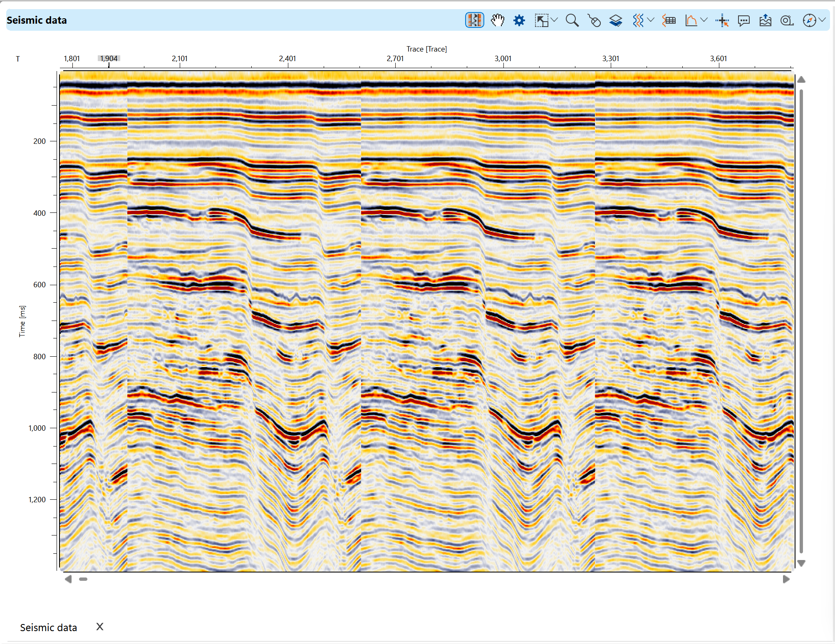Screen dimensions: 835x644
Task: Select the orange trace table tool
Action: click(x=669, y=20)
